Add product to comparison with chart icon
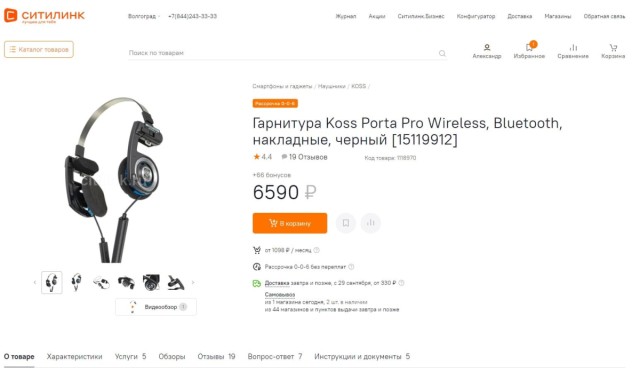The image size is (640, 371). coord(370,223)
